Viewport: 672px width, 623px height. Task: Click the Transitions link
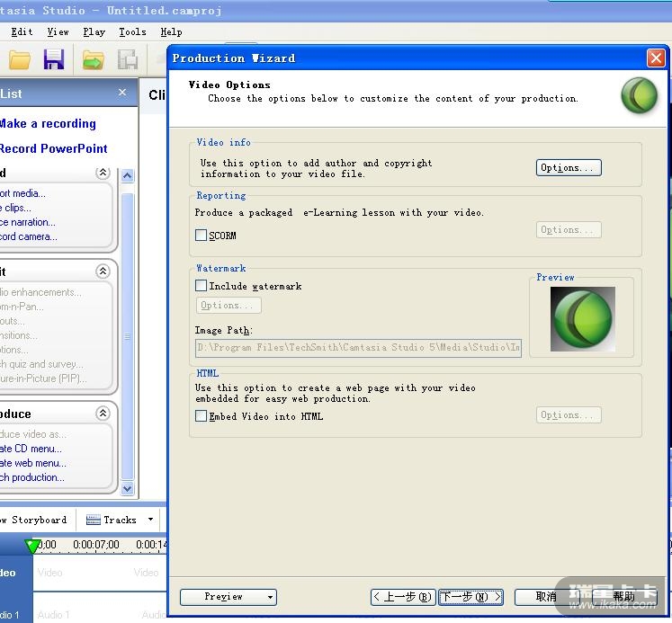click(x=19, y=335)
